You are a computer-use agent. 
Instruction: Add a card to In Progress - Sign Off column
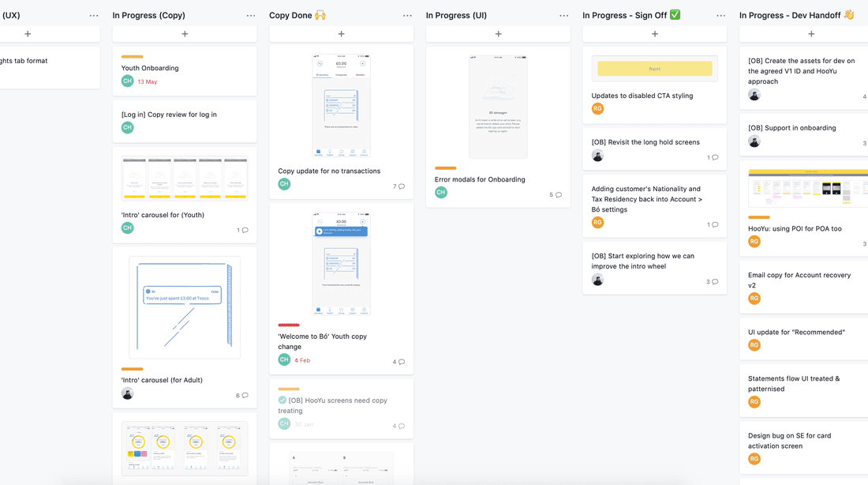click(654, 34)
